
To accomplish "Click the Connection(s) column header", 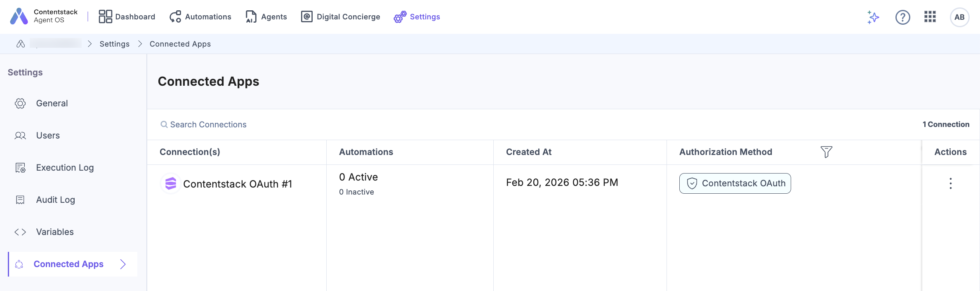I will tap(190, 152).
